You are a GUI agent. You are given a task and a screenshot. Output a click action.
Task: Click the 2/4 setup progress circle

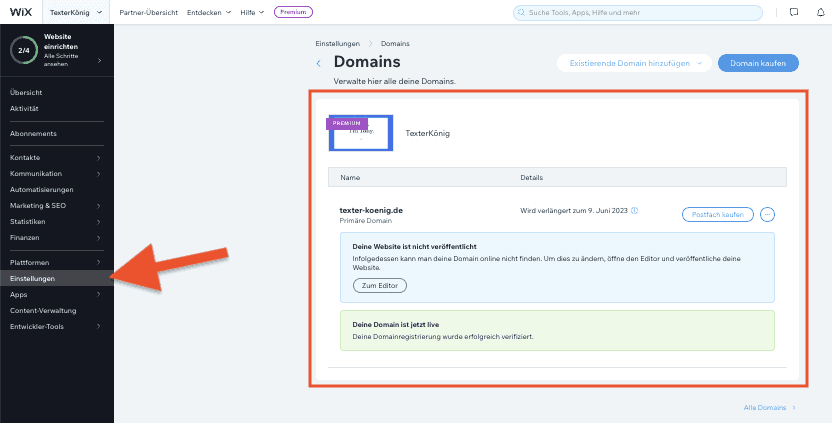coord(24,50)
